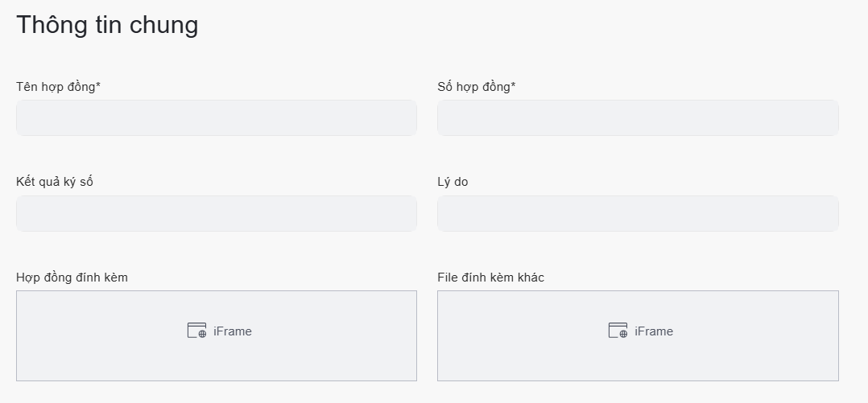Click the required asterisk after Số hợp đồng
This screenshot has width=868, height=403.
(x=514, y=85)
